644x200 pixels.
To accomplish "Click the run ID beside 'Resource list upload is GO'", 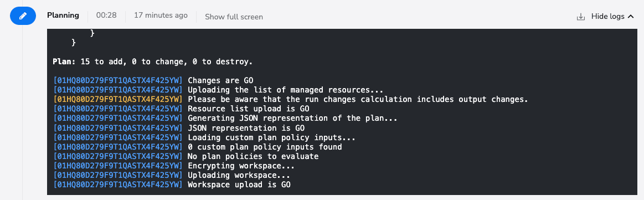I will click(x=117, y=109).
